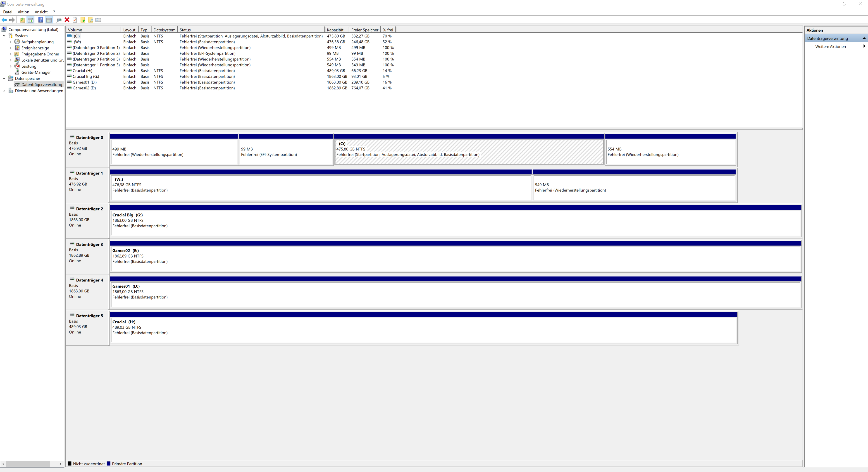The height and width of the screenshot is (472, 868).
Task: Open Help via the blue question mark icon
Action: coord(41,20)
